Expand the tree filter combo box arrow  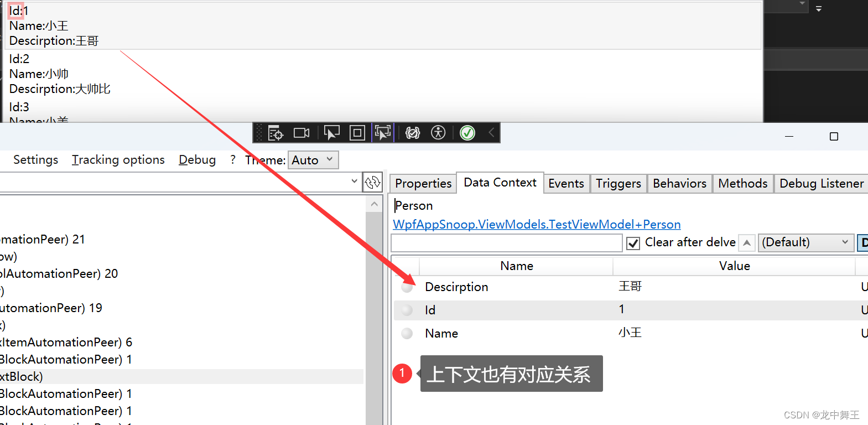(x=355, y=181)
